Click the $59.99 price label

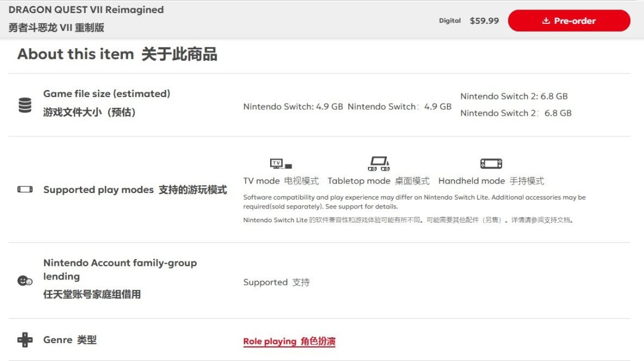(485, 20)
